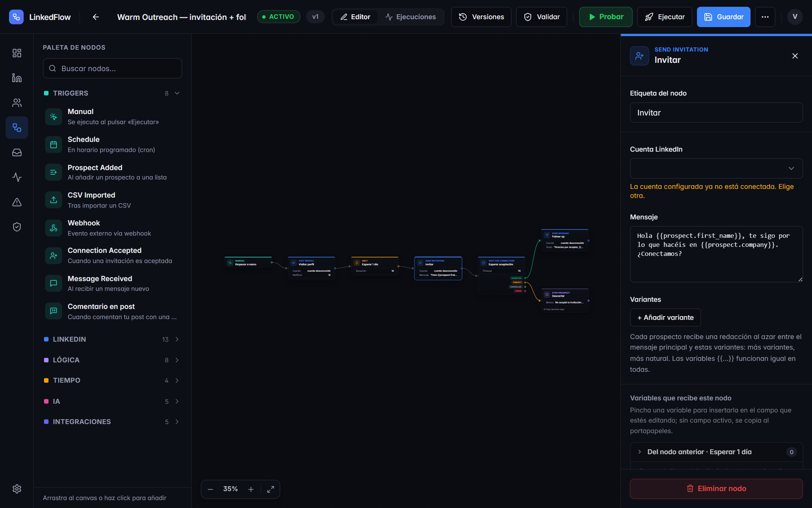Zoom in the canvas with plus
812x508 pixels.
[251, 489]
